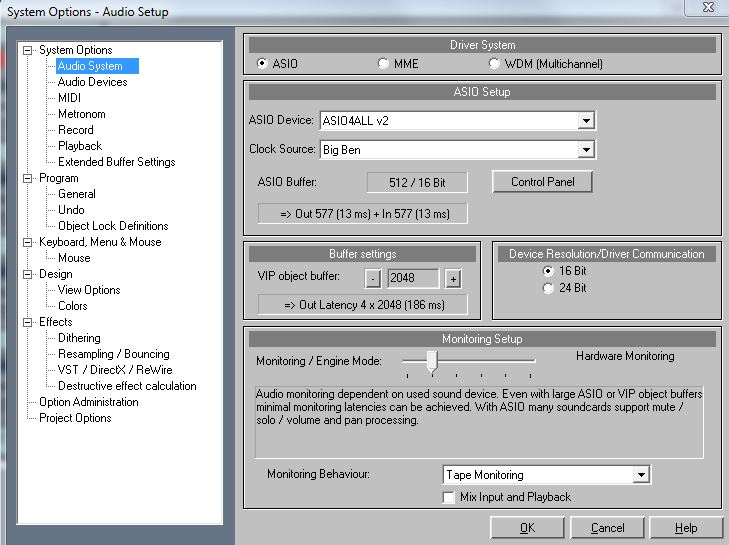Select the Effects tree label
The image size is (729, 545).
click(55, 322)
